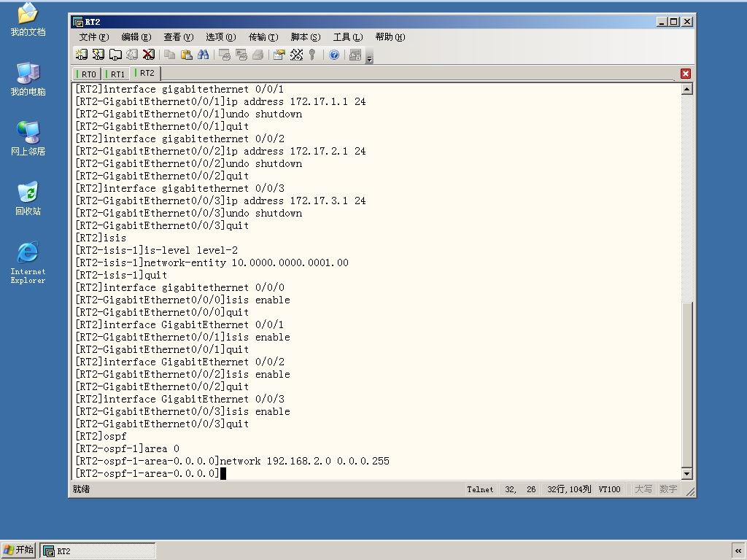Click the terminal cursor at last prompt

(x=223, y=473)
